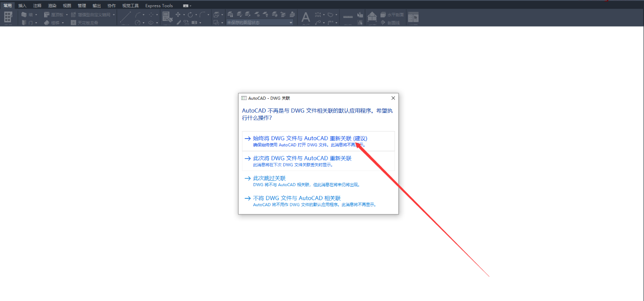Viewport: 644px width, 301px height.
Task: Select the 增强型自定义轴网 grid tool
Action: point(90,14)
